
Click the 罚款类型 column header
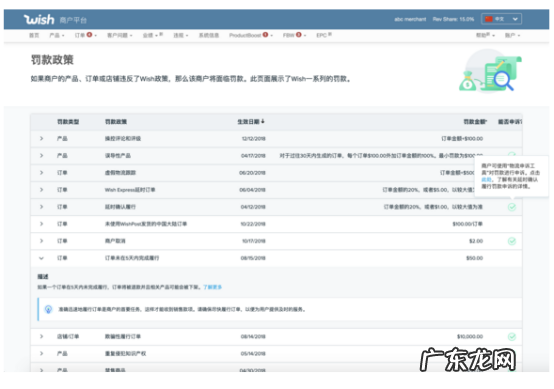(68, 122)
